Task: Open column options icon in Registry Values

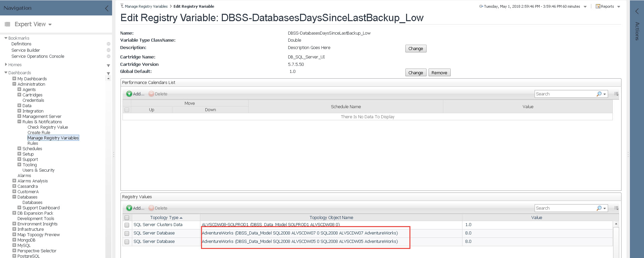Action: click(616, 208)
